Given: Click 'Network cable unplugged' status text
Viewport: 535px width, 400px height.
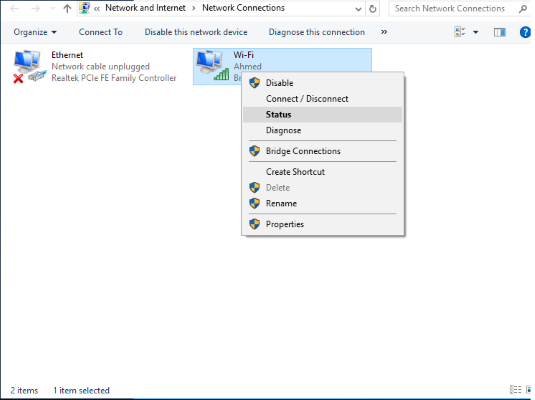Looking at the screenshot, I should (100, 67).
